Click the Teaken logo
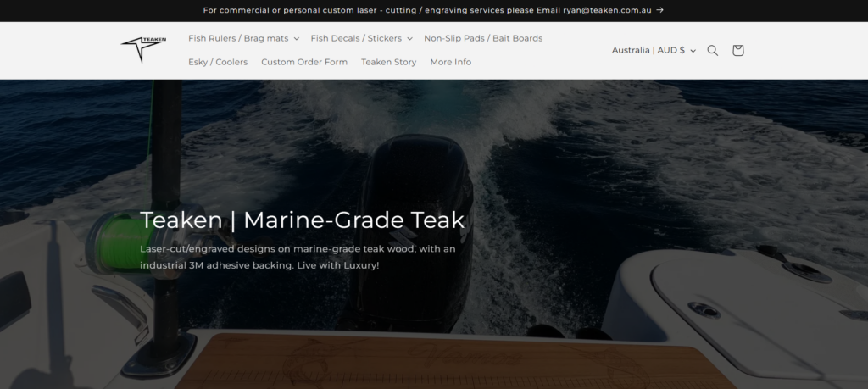Image resolution: width=868 pixels, height=389 pixels. tap(143, 50)
